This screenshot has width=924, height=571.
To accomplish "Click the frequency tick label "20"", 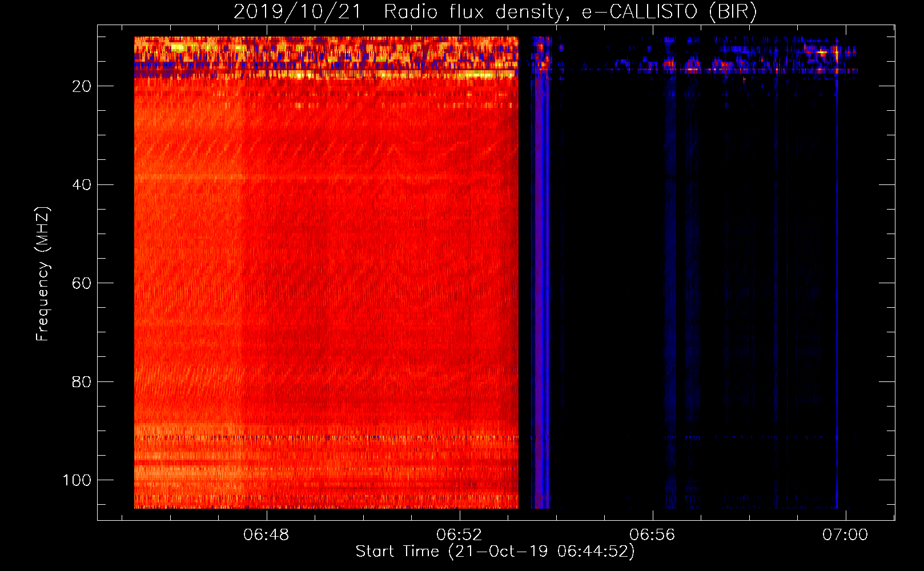I will (x=82, y=86).
